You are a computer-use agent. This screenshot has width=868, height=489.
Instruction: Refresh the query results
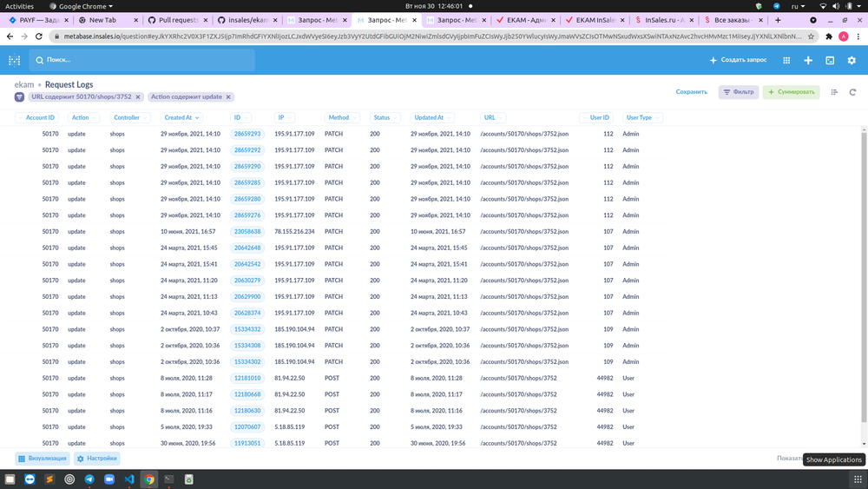853,92
